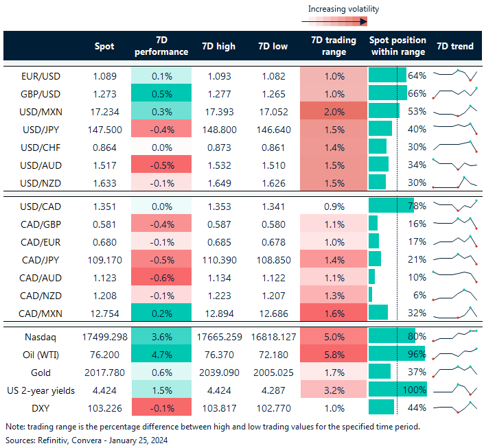
Task: Click the DXY 7D trend sparkline
Action: [454, 407]
